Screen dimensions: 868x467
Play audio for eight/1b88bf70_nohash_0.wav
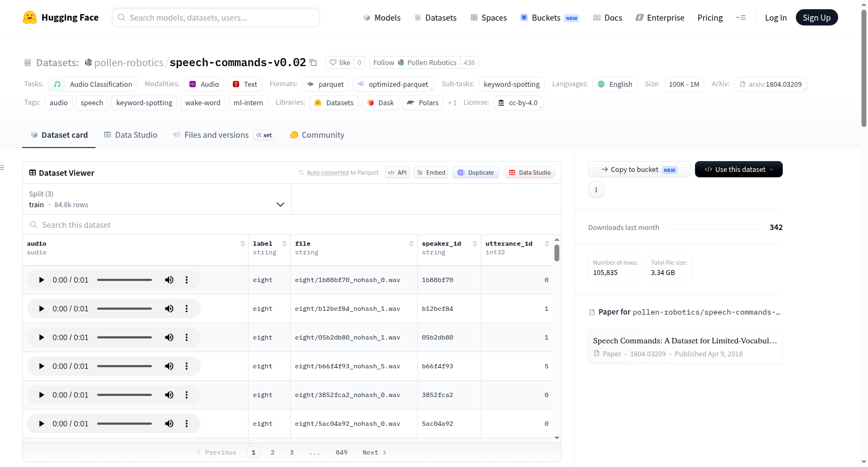41,280
